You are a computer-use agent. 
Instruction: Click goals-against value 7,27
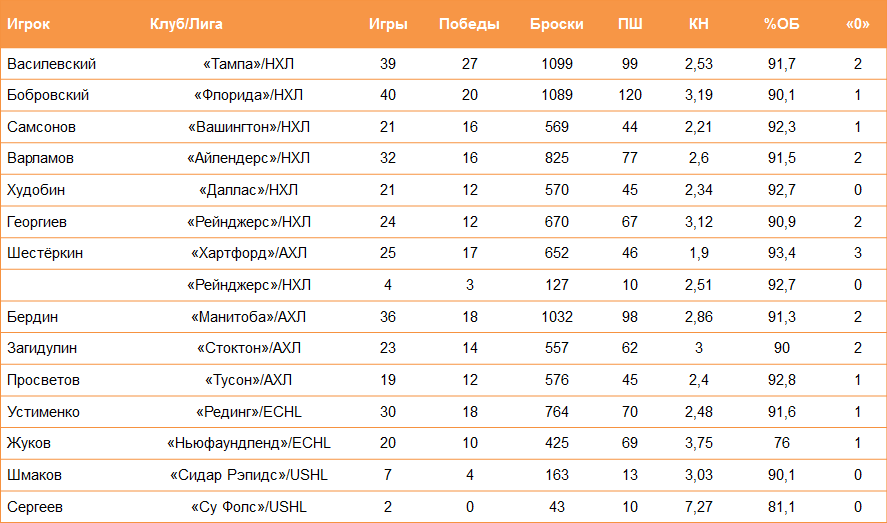699,507
